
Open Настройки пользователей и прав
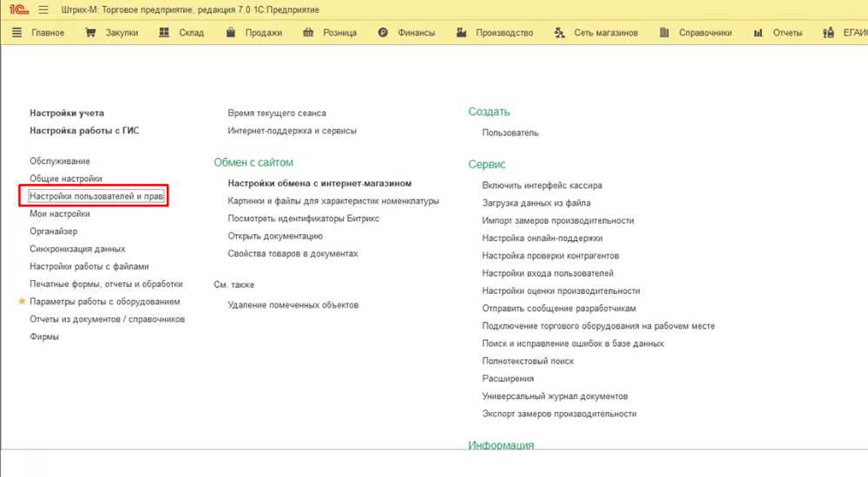click(x=96, y=196)
